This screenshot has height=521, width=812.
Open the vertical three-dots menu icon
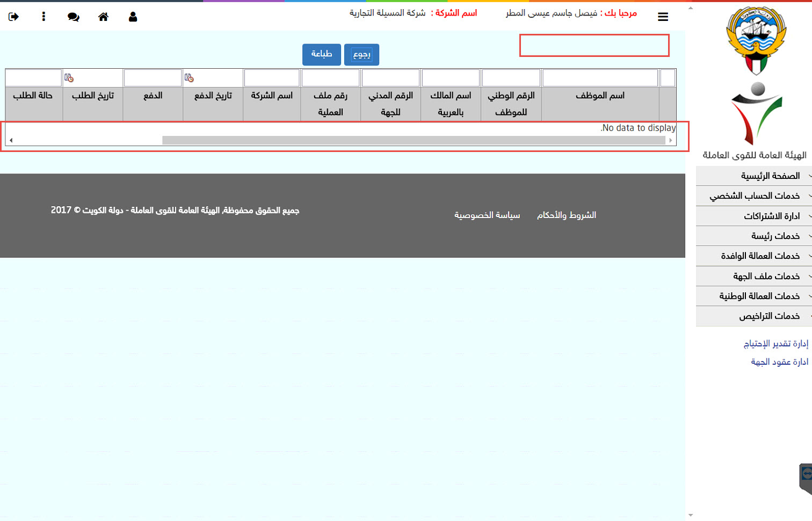44,17
